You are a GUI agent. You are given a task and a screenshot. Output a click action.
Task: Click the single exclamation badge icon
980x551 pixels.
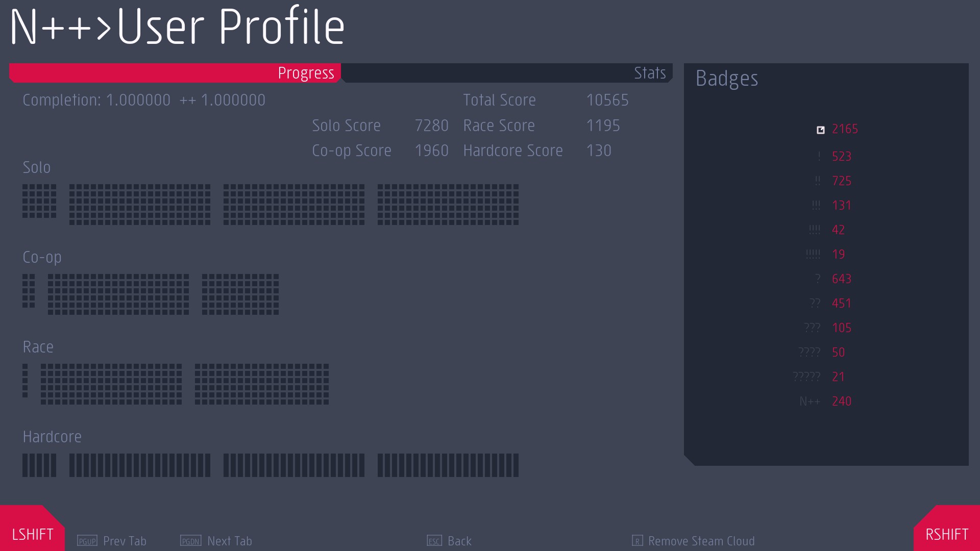[819, 156]
